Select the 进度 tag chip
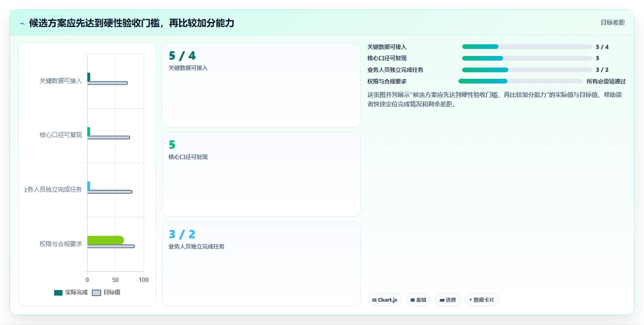 pyautogui.click(x=448, y=300)
